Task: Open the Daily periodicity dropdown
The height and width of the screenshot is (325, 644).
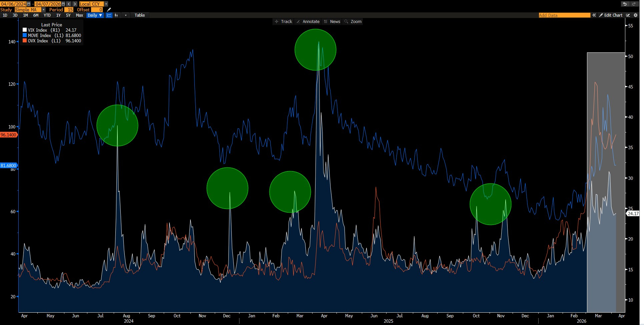Action: click(95, 15)
